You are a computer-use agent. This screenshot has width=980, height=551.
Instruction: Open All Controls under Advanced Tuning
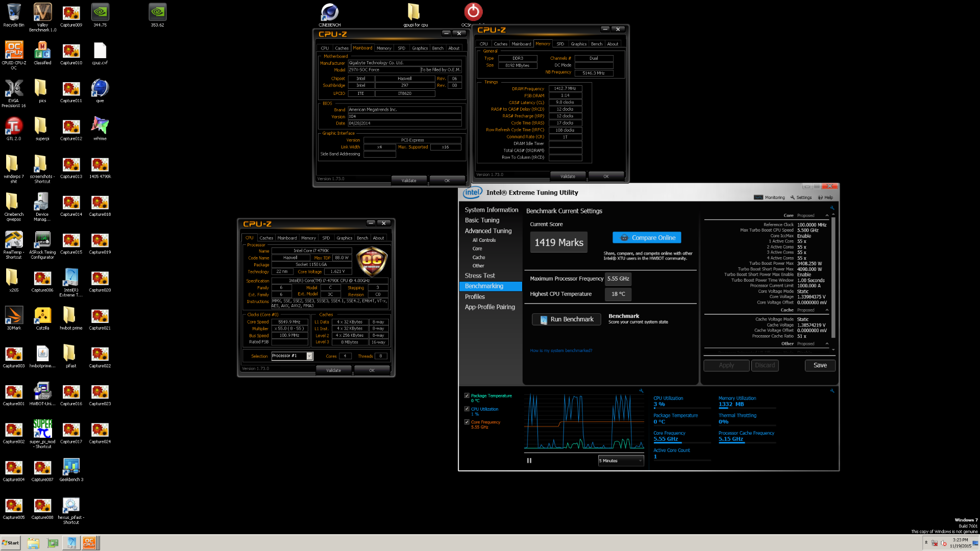point(484,240)
